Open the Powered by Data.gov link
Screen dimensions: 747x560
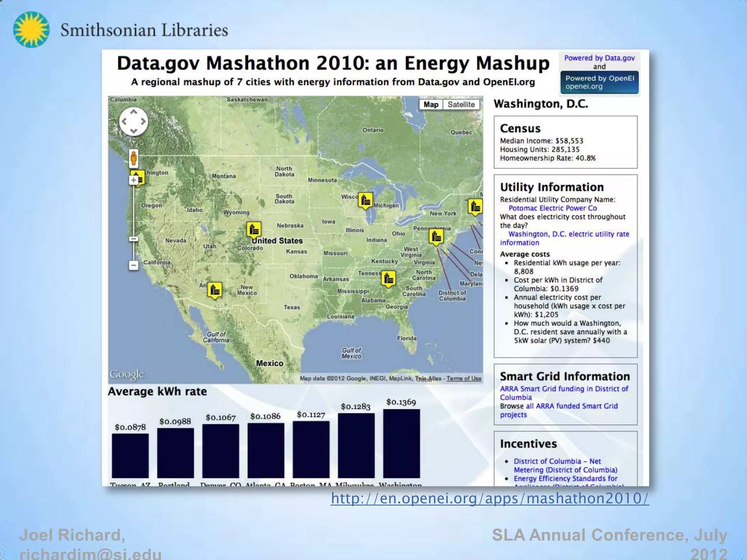pos(599,58)
